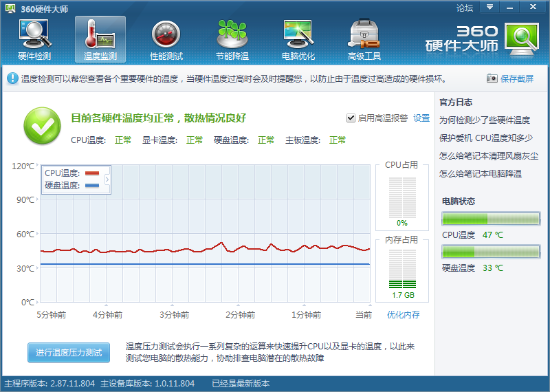Select the 温度监测 temperature monitor icon
The height and width of the screenshot is (392, 550).
coord(100,39)
